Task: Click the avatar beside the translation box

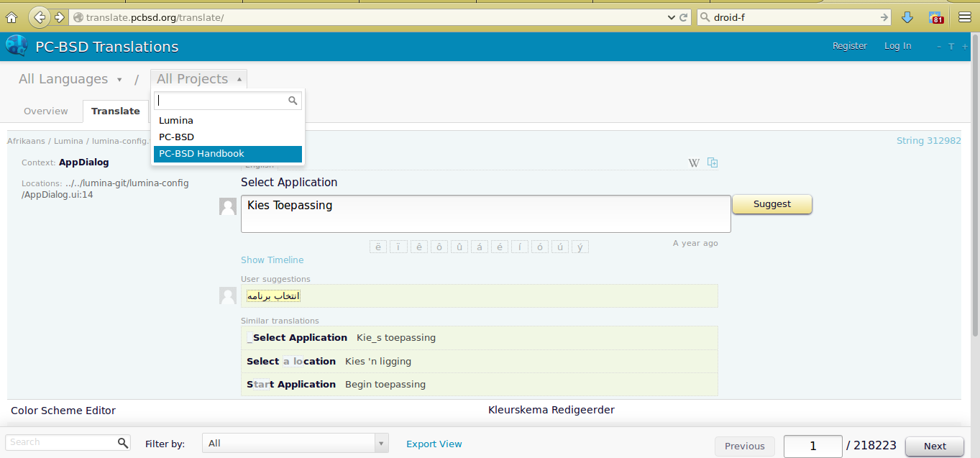Action: (x=228, y=206)
